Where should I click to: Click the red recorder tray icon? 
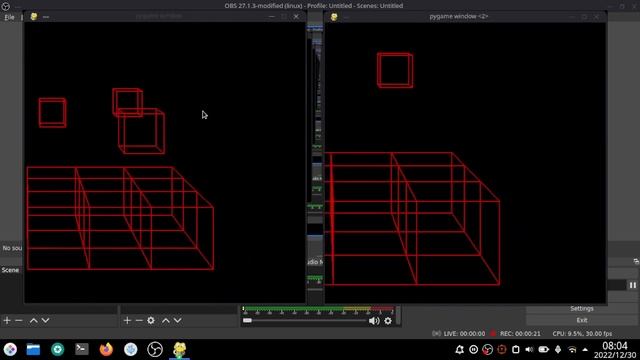[502, 349]
